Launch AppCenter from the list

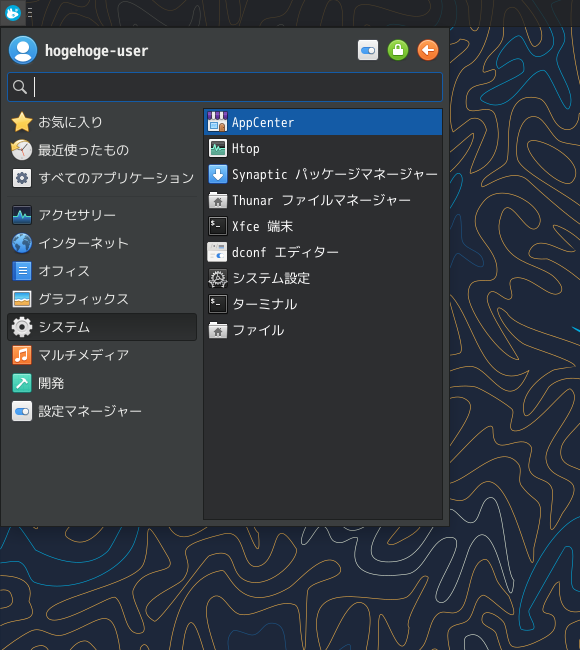(323, 122)
